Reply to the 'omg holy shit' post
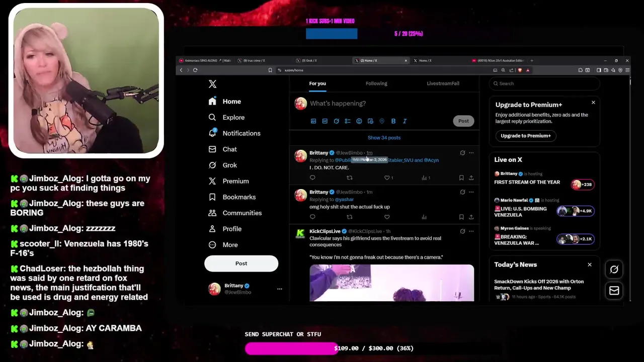644x362 pixels. (312, 217)
